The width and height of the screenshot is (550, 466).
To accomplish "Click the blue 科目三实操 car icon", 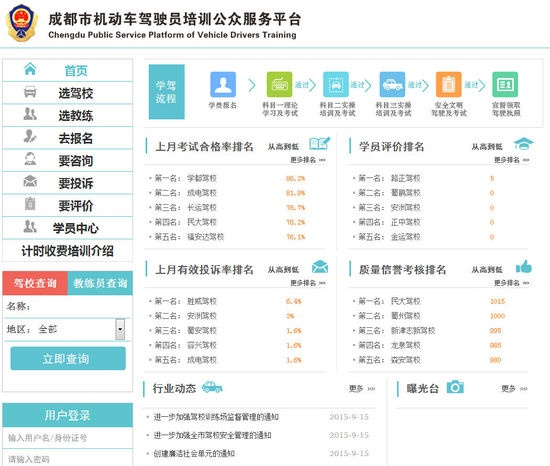I will (x=392, y=85).
